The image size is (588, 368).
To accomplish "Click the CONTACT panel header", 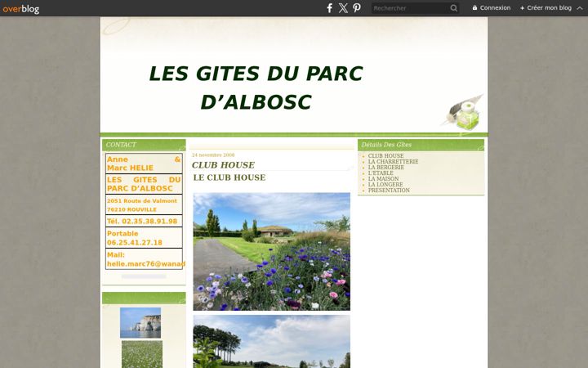I will [x=144, y=145].
